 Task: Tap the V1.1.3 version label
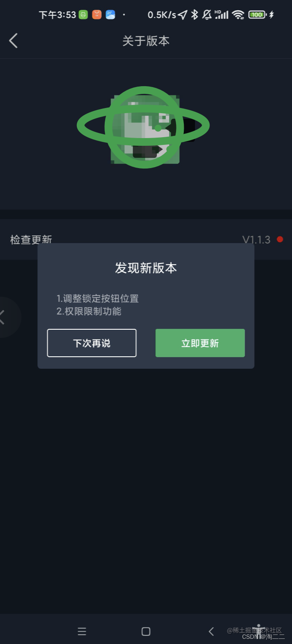pos(256,240)
